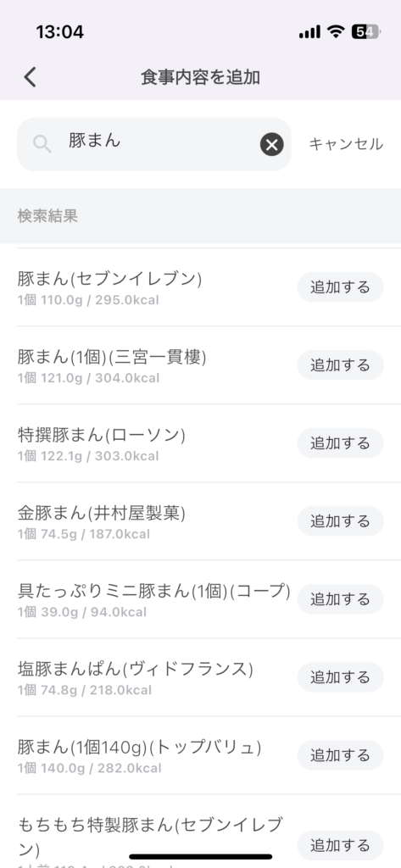This screenshot has height=868, width=401.
Task: Tap the back arrow icon
Action: (30, 77)
